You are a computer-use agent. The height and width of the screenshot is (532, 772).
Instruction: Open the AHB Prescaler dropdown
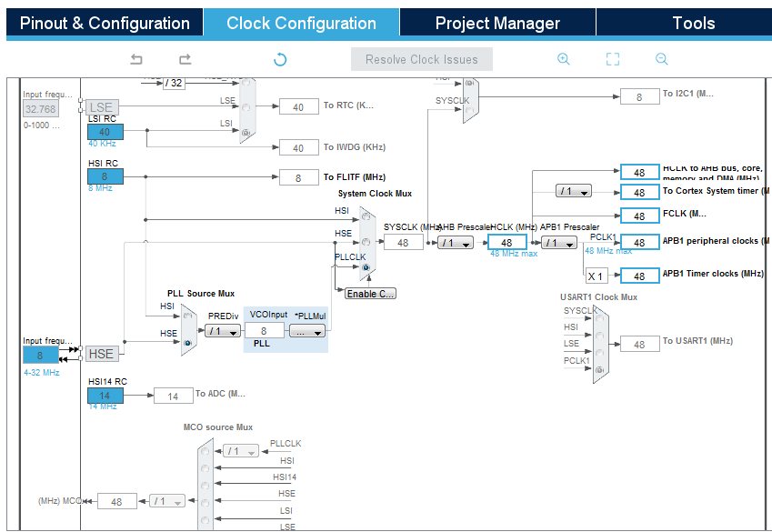(x=456, y=243)
